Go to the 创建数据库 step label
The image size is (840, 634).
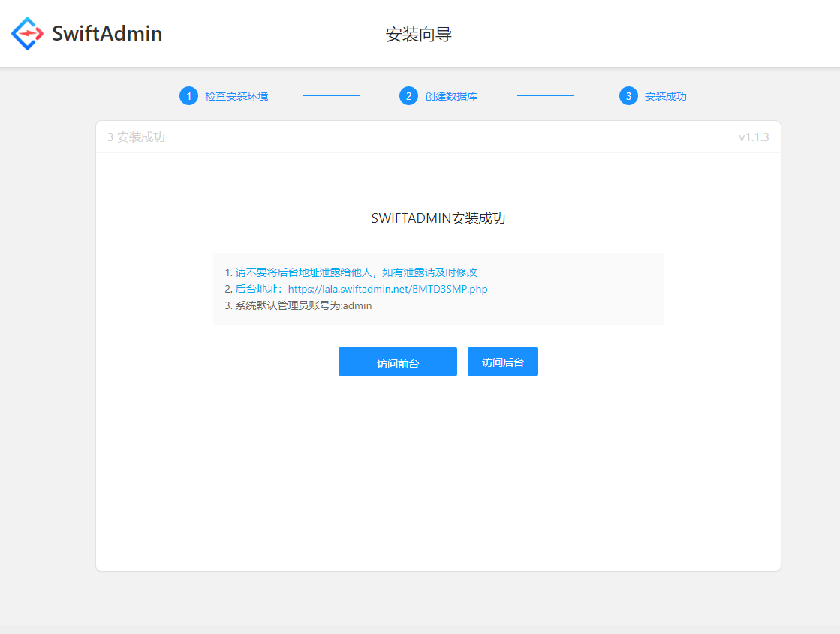coord(451,96)
